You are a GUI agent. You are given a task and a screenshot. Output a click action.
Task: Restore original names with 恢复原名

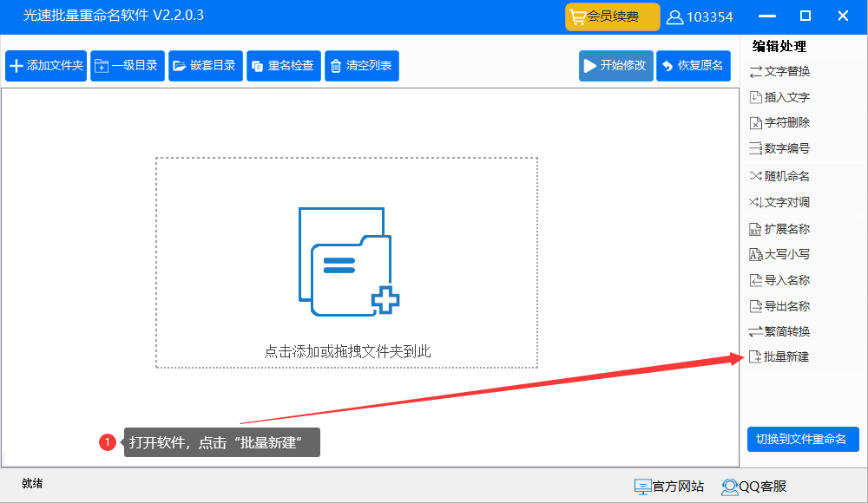click(x=693, y=66)
